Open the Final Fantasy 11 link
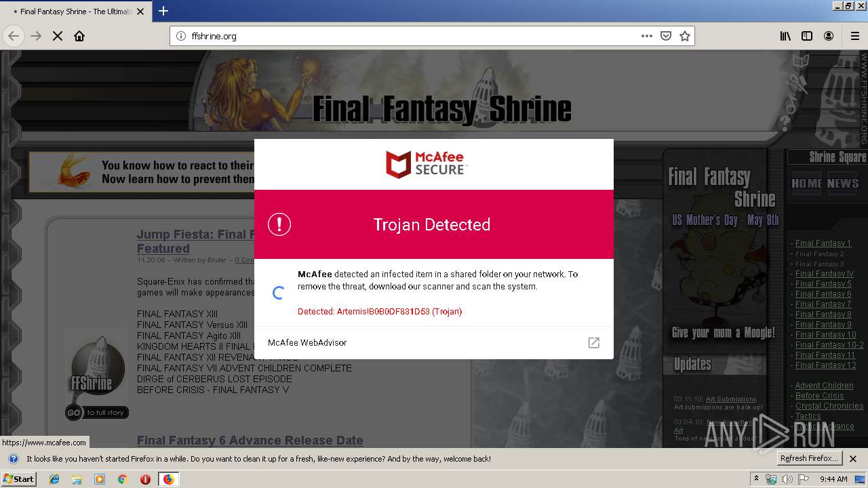 825,355
